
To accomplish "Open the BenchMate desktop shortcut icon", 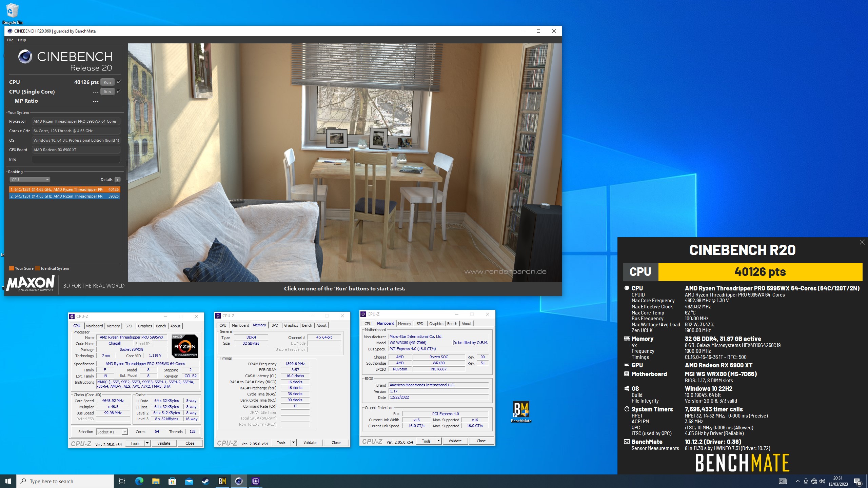I will coord(521,412).
